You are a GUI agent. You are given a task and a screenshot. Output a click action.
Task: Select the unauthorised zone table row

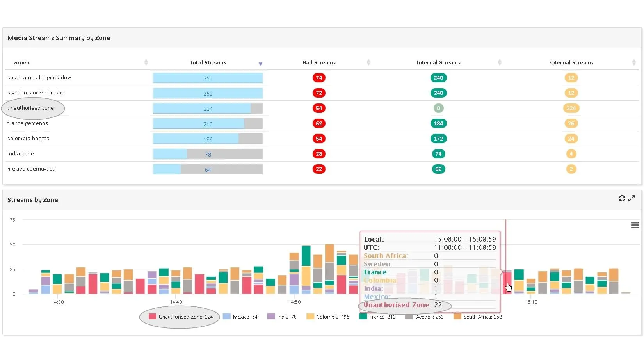pyautogui.click(x=30, y=108)
